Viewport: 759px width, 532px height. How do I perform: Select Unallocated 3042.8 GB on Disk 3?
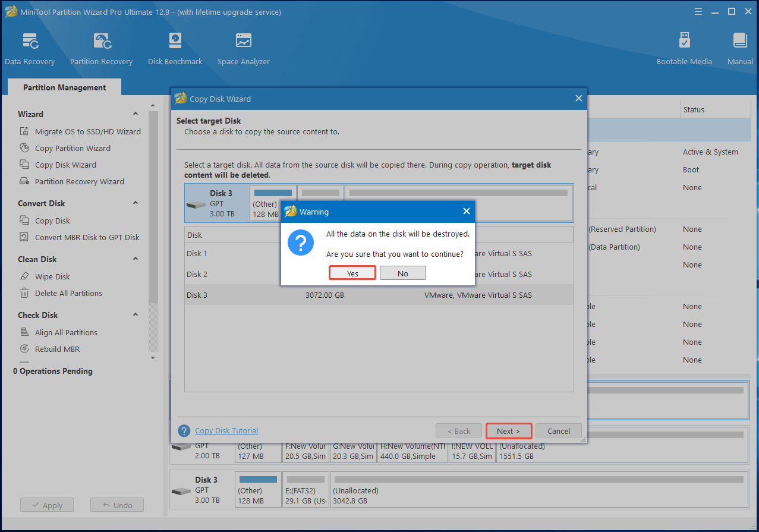[538, 490]
